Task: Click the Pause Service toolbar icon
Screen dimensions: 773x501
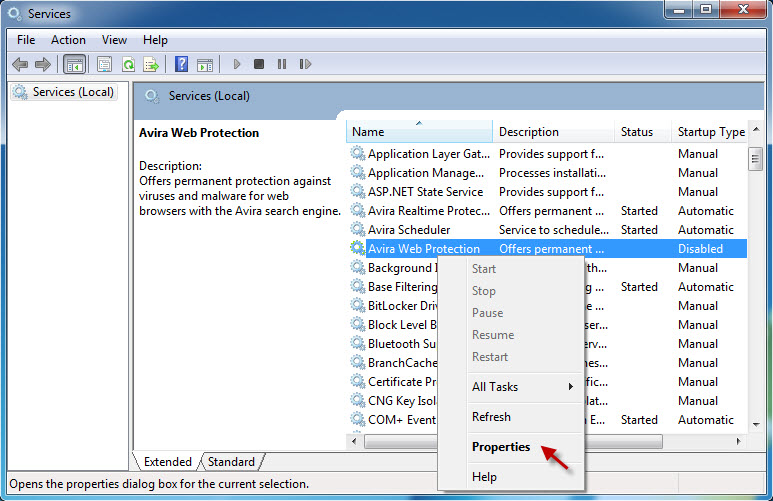Action: pos(281,64)
